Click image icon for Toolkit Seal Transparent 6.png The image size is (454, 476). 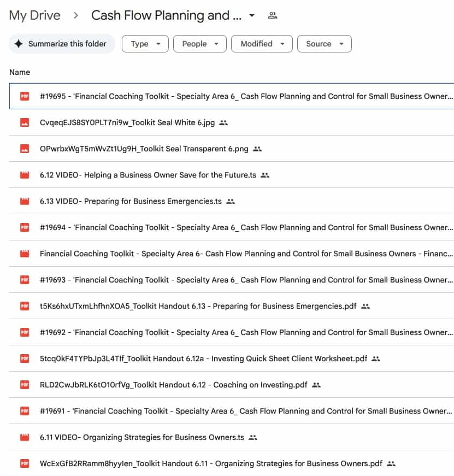pos(24,149)
